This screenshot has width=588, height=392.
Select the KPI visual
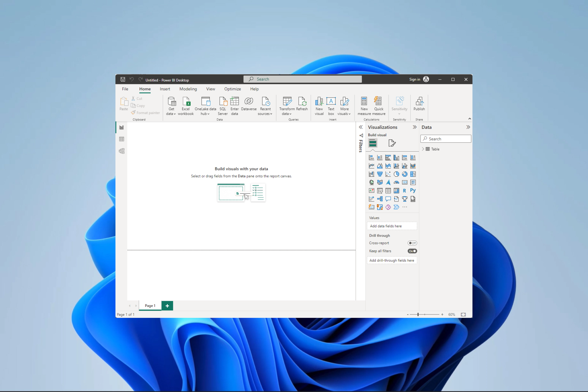pos(371,191)
